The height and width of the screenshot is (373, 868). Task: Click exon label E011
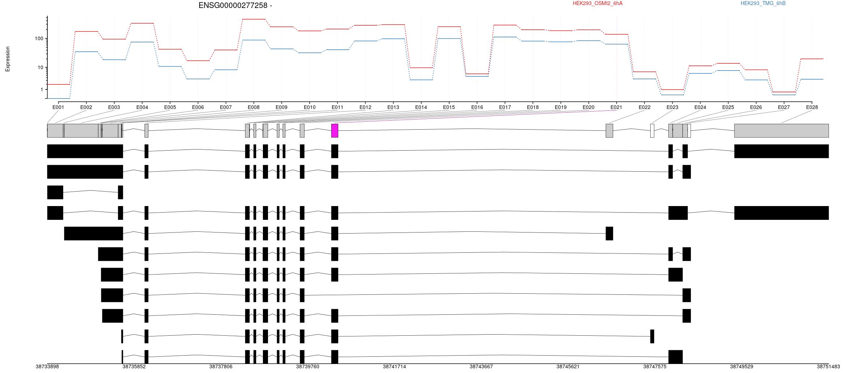coord(337,107)
